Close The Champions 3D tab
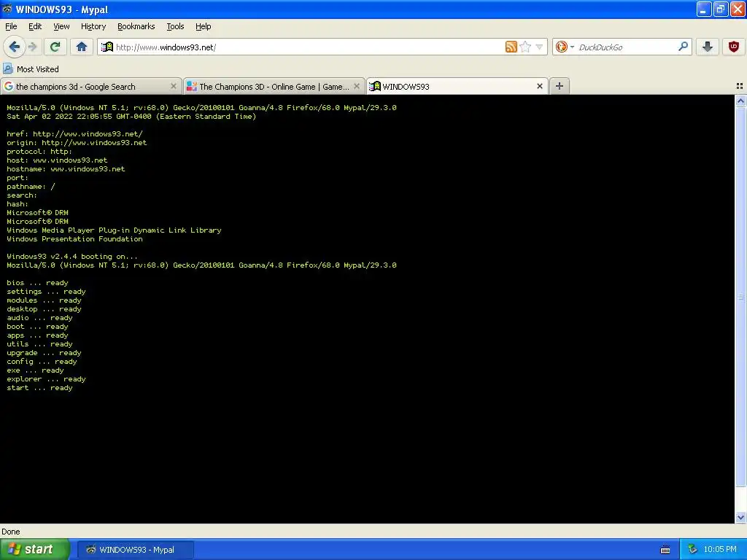The image size is (747, 560). point(356,86)
